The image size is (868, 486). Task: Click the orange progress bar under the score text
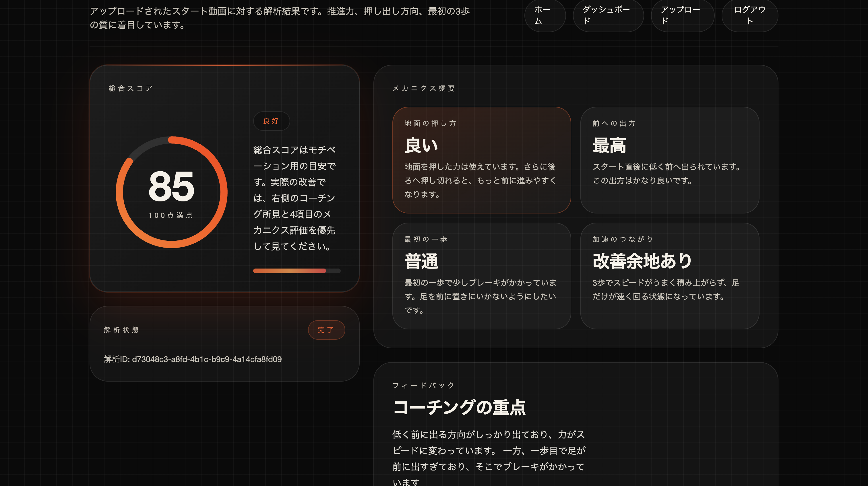(297, 271)
